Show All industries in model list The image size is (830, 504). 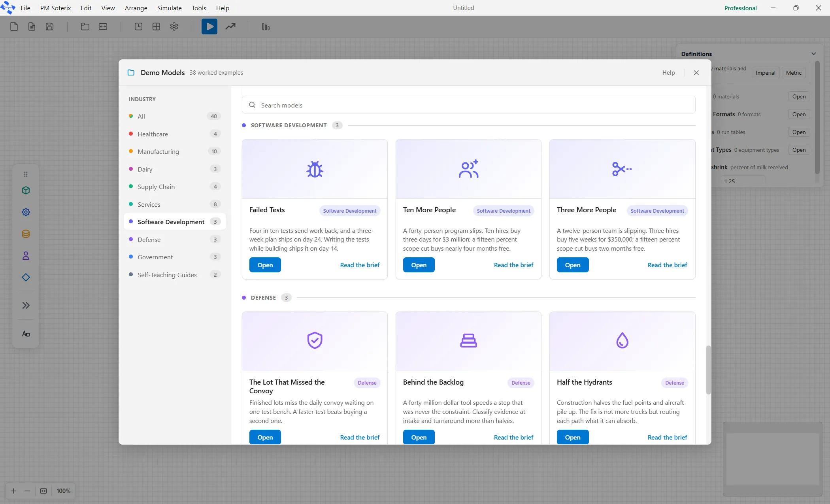pos(175,116)
